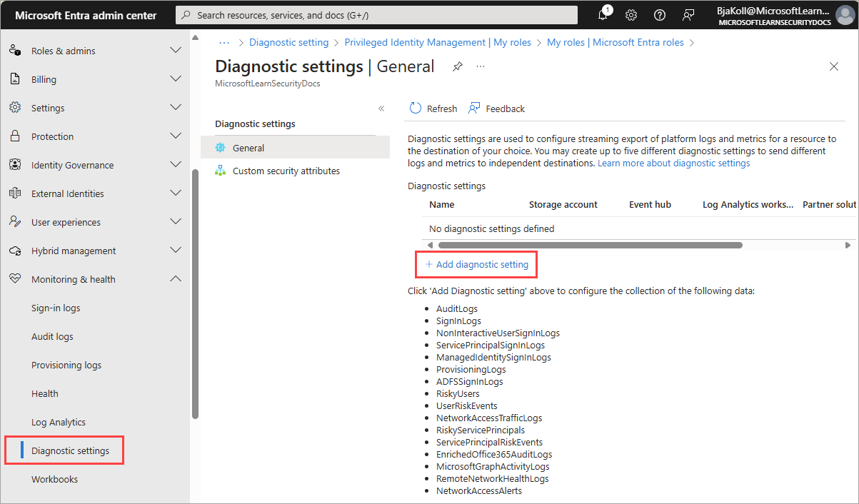The height and width of the screenshot is (504, 859).
Task: Click the Name column header
Action: tap(442, 204)
